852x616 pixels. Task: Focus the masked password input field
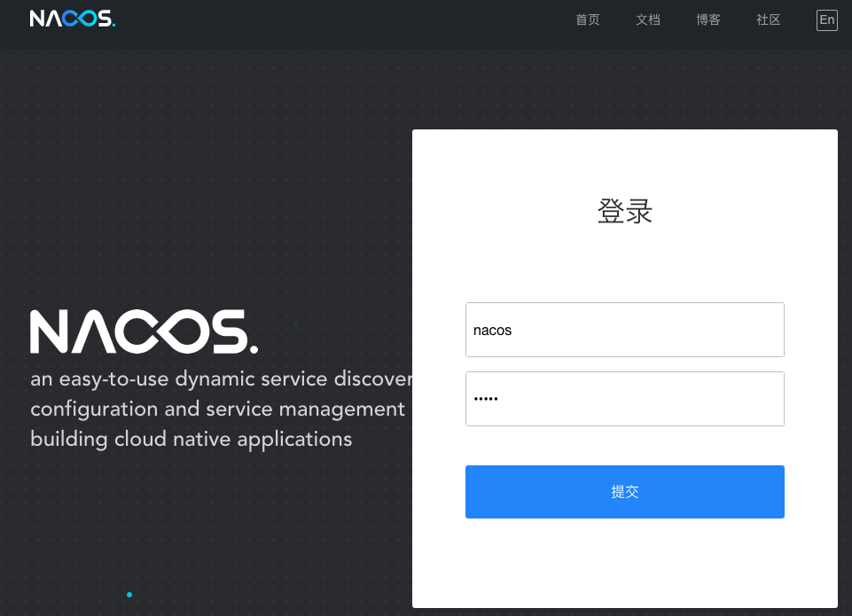point(624,398)
